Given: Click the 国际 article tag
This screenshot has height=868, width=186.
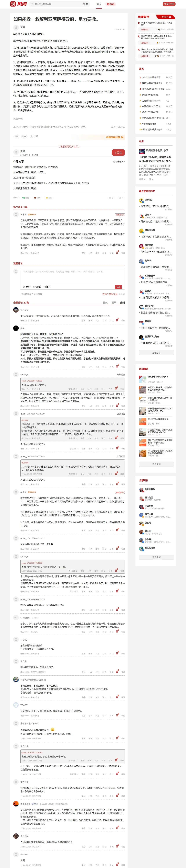Looking at the screenshot, I should click(x=16, y=136).
